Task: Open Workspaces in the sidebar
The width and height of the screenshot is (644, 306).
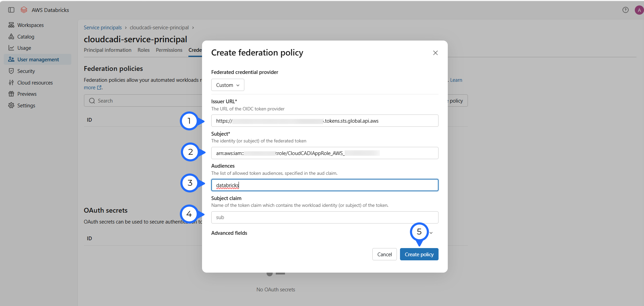Action: (38, 25)
